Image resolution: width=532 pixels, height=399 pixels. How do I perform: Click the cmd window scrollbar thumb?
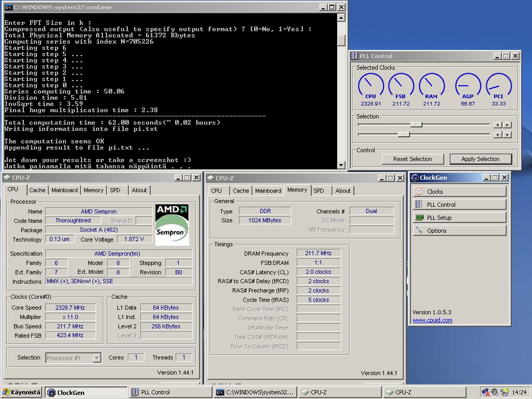[341, 41]
